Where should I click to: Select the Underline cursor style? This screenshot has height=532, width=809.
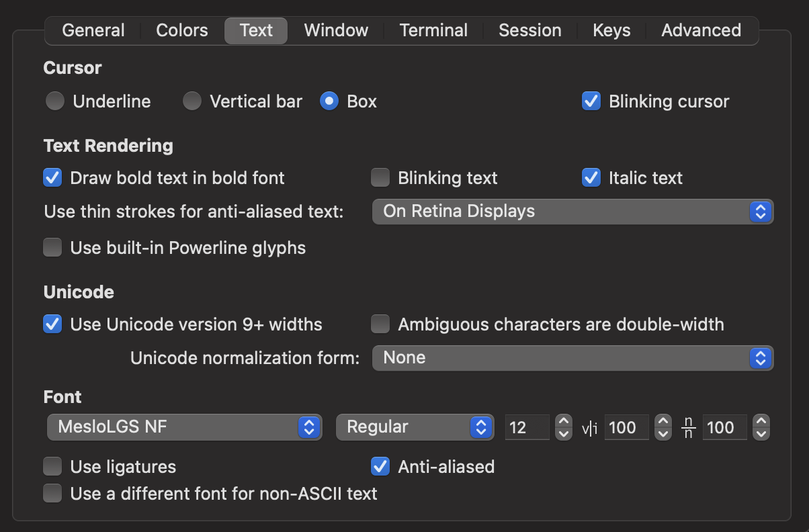[54, 101]
